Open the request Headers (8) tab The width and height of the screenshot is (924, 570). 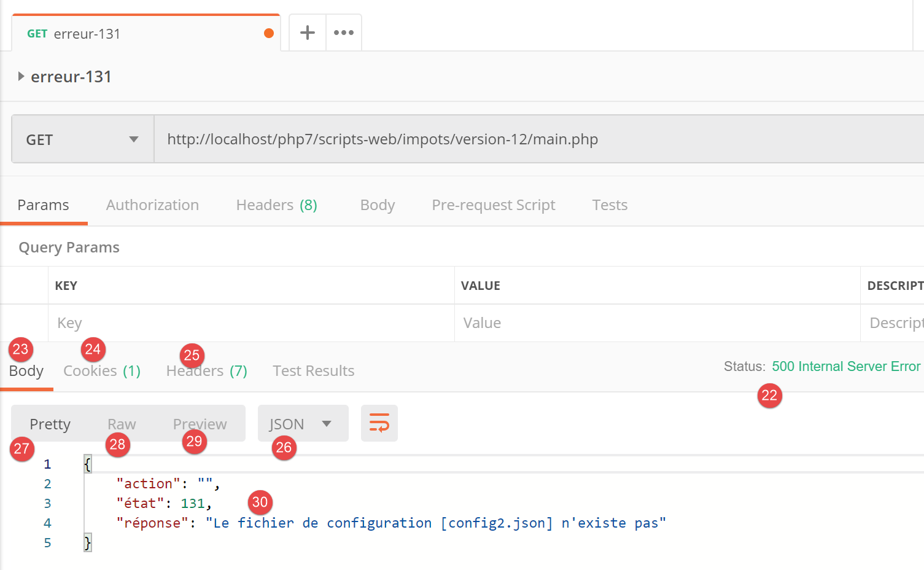coord(276,205)
